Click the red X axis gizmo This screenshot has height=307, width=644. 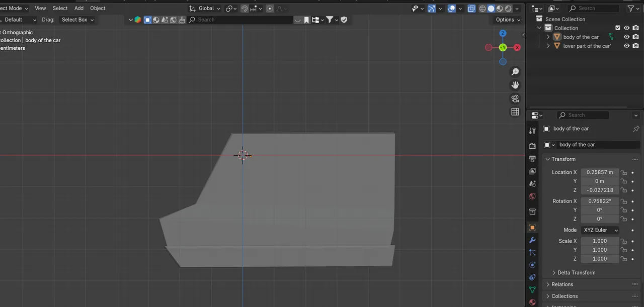[x=517, y=47]
